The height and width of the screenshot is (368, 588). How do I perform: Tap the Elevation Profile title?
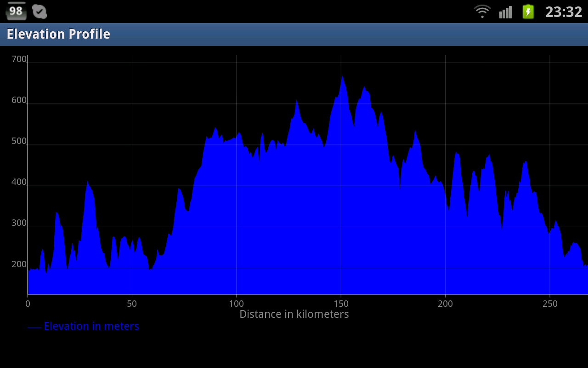pos(58,34)
